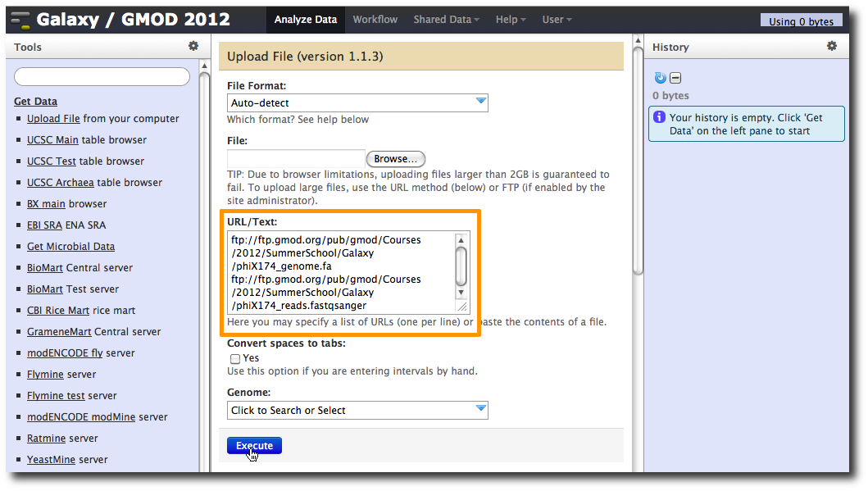Open the BX main browser link

click(46, 204)
